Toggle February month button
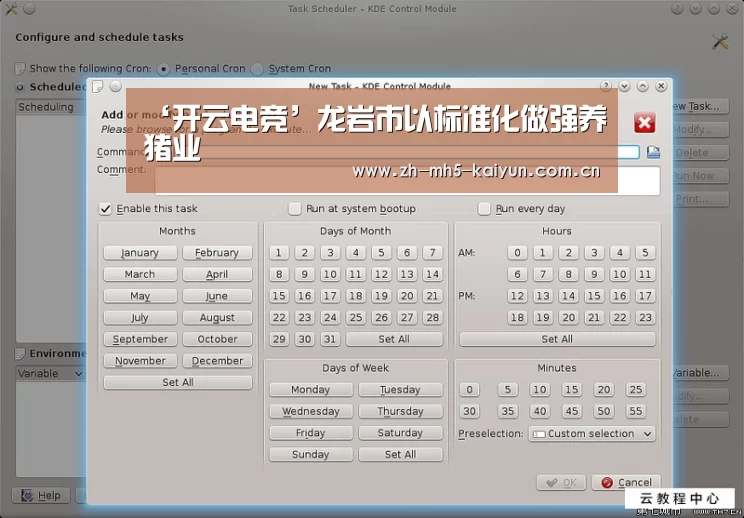 [x=217, y=253]
